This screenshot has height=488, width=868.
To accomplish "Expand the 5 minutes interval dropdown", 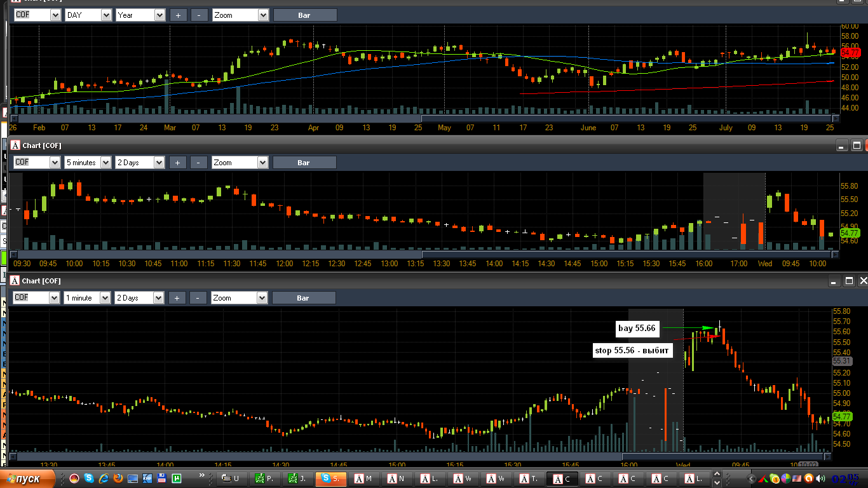I will pos(88,162).
